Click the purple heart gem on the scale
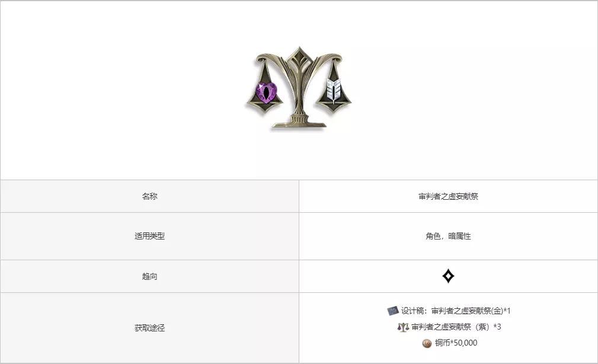Viewport: 598px width, 364px height. click(266, 92)
